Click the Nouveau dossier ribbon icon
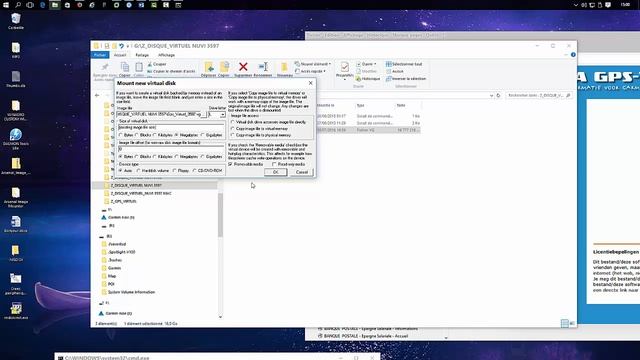 (284, 67)
